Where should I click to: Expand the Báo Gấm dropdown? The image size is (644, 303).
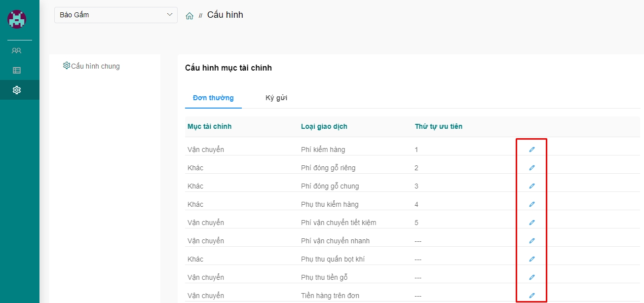click(115, 15)
